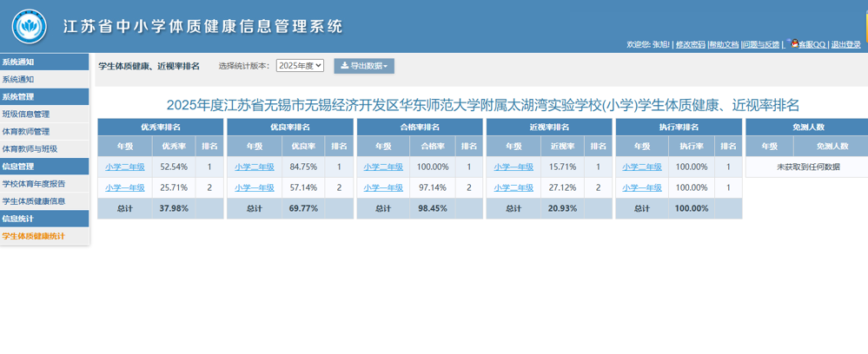Viewport: 868px width, 354px height.
Task: Click the 20.93% total 近视率
Action: pyautogui.click(x=562, y=209)
